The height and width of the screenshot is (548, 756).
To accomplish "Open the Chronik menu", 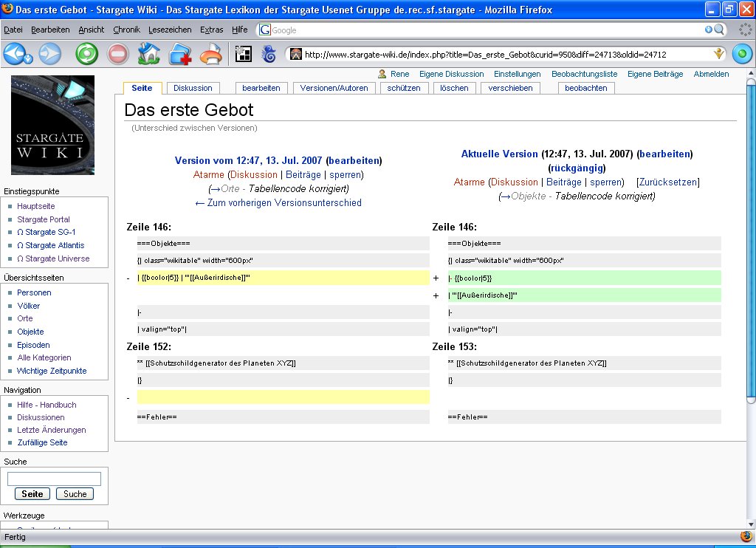I will pyautogui.click(x=127, y=30).
